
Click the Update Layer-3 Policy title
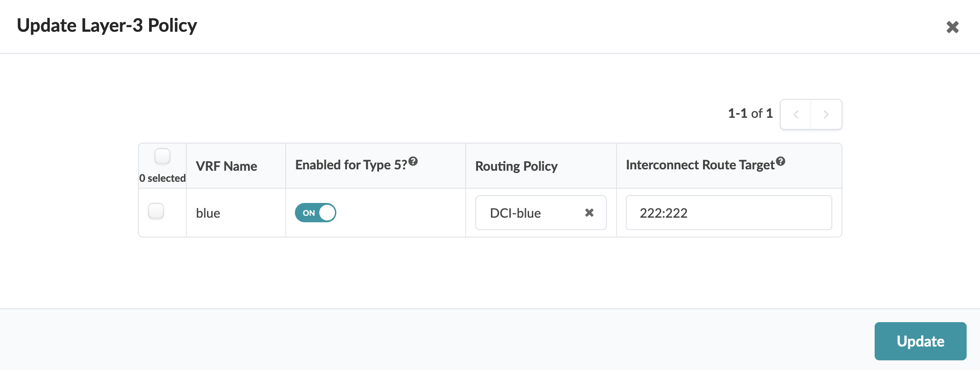coord(107,26)
